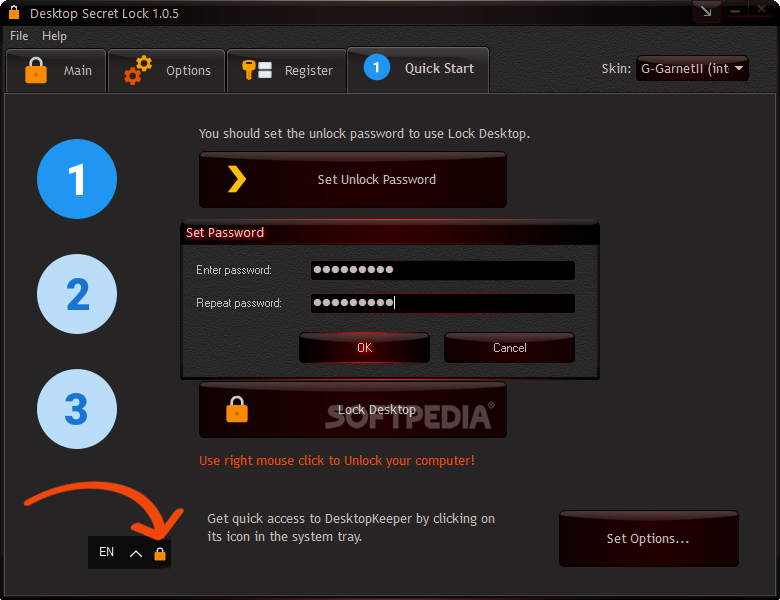Confirm the password with OK
The image size is (780, 600).
[x=364, y=348]
